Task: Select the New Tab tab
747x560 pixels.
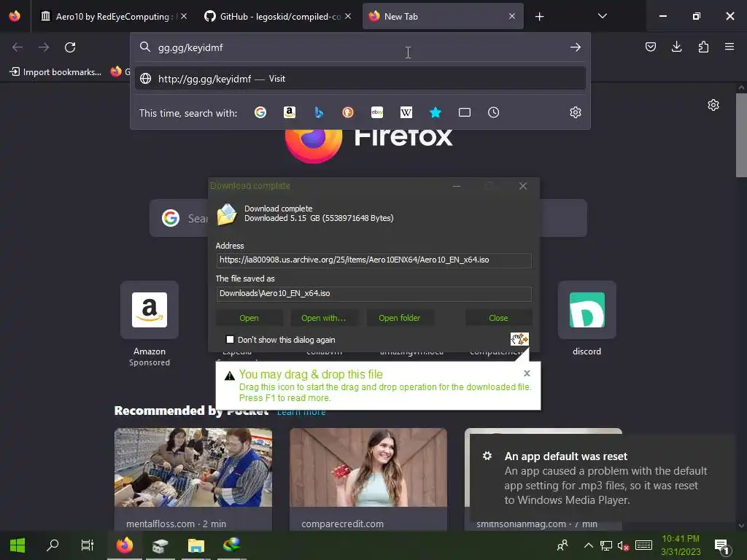Action: point(443,16)
